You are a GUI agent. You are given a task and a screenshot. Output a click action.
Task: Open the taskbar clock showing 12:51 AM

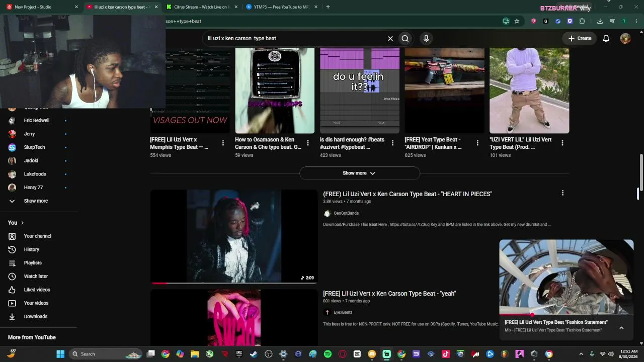pos(629,354)
